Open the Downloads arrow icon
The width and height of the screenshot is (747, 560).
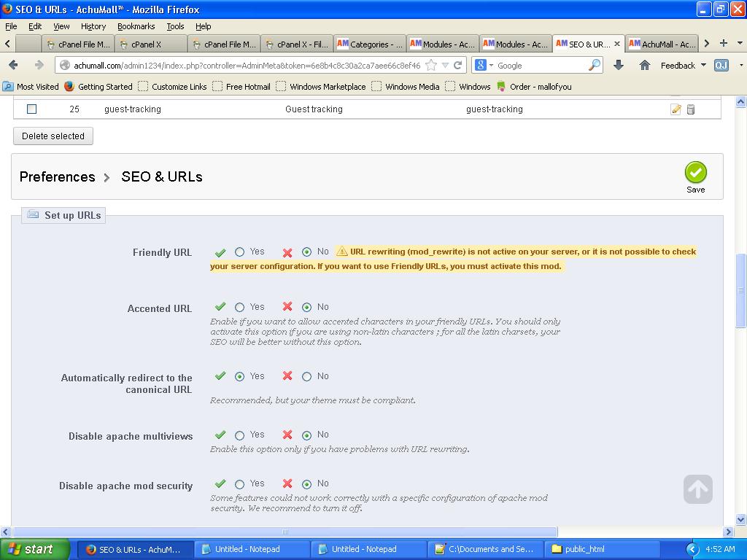click(619, 65)
